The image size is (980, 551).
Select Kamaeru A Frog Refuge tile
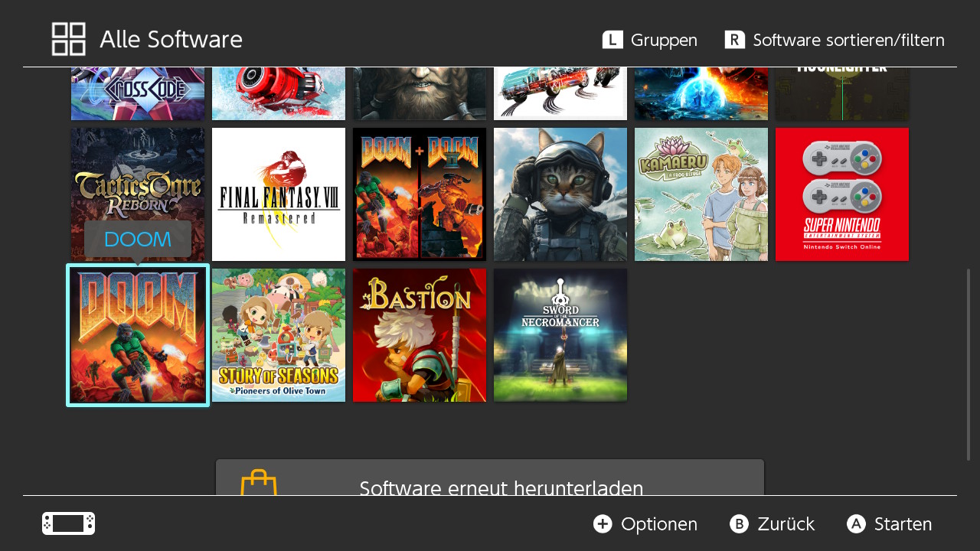click(x=701, y=194)
